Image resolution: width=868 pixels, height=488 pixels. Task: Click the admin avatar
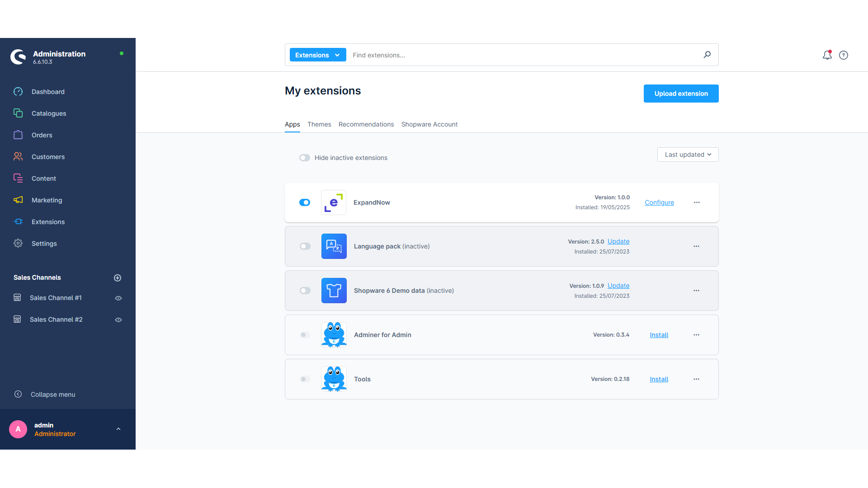(x=18, y=429)
